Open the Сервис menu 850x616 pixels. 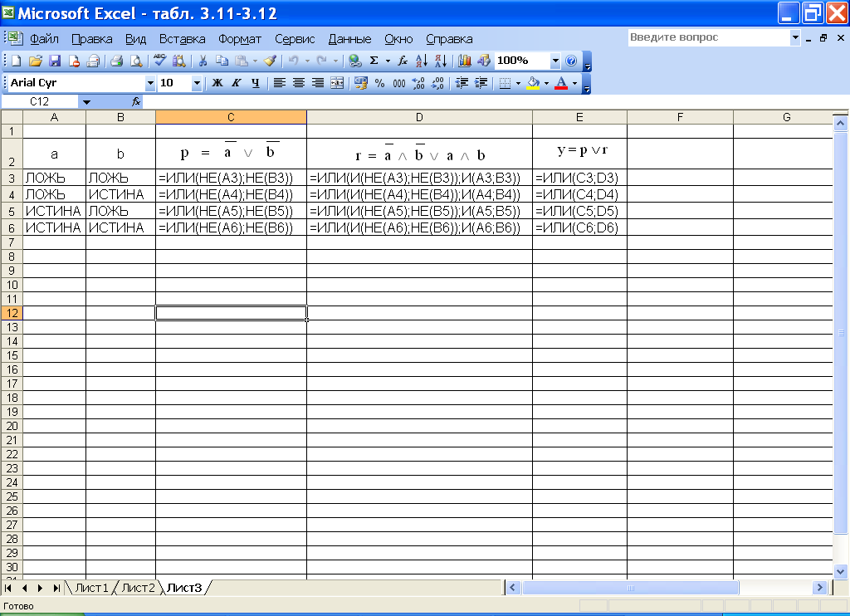click(x=295, y=39)
